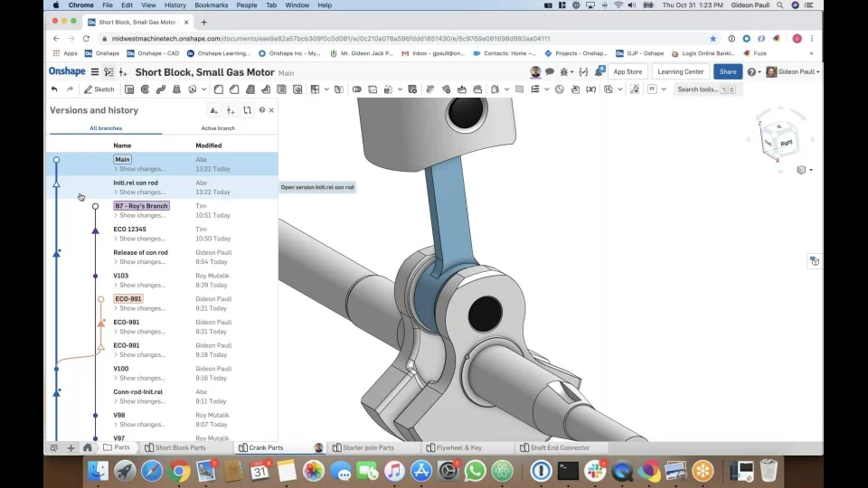Select the Chamfer tool icon
Viewport: 868px width, 488px height.
[234, 89]
